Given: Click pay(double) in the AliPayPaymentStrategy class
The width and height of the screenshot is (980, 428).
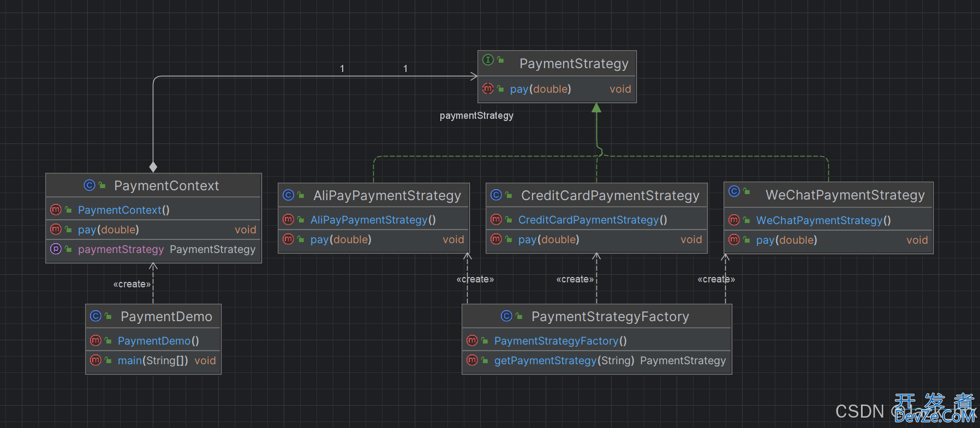Looking at the screenshot, I should 341,239.
